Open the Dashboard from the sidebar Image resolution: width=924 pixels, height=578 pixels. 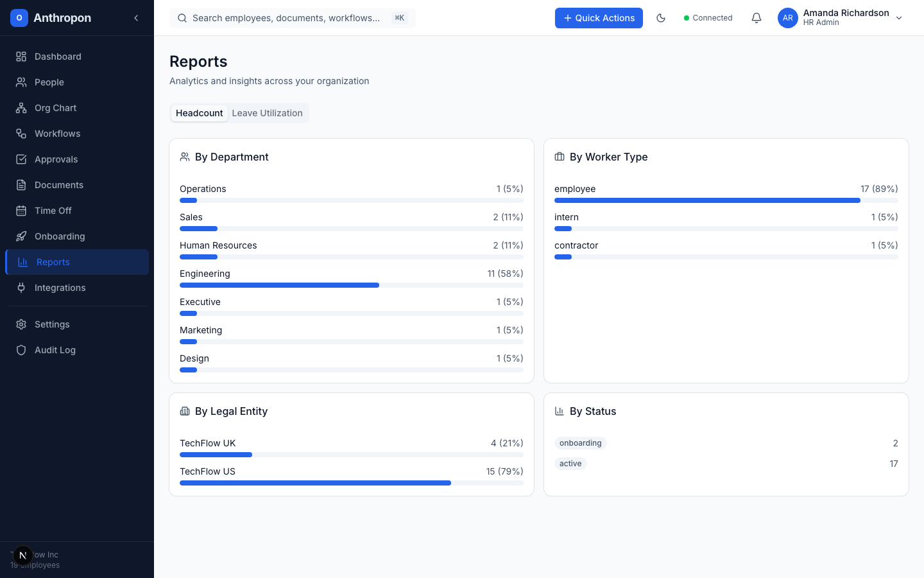point(58,57)
